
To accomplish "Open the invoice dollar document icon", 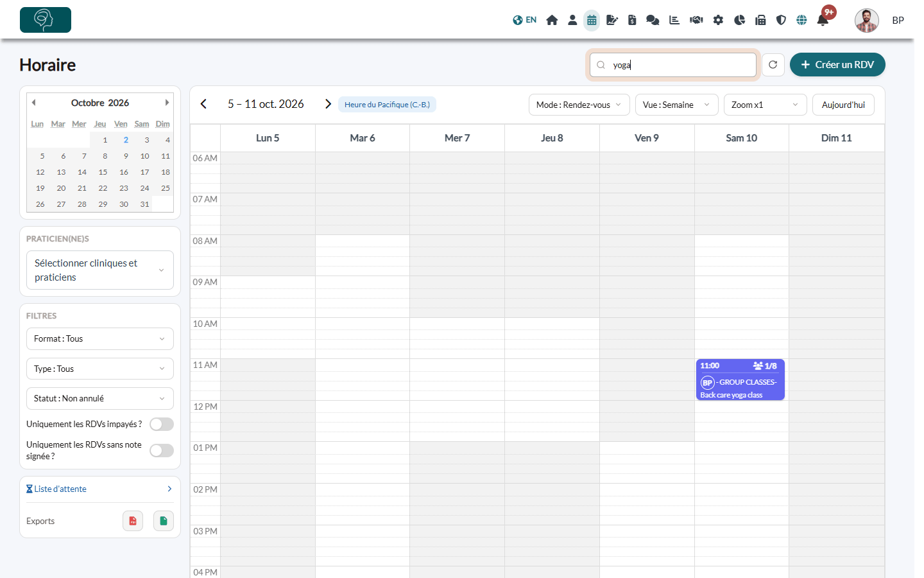I will tap(632, 20).
